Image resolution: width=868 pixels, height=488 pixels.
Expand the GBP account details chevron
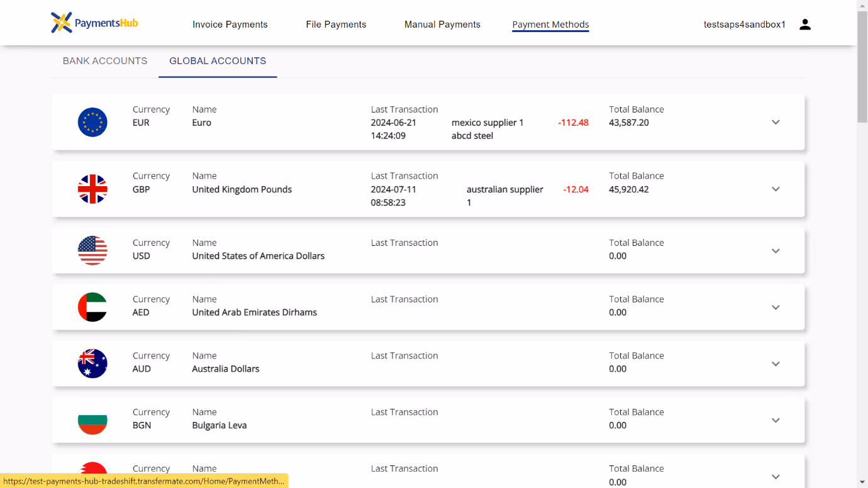click(x=776, y=189)
